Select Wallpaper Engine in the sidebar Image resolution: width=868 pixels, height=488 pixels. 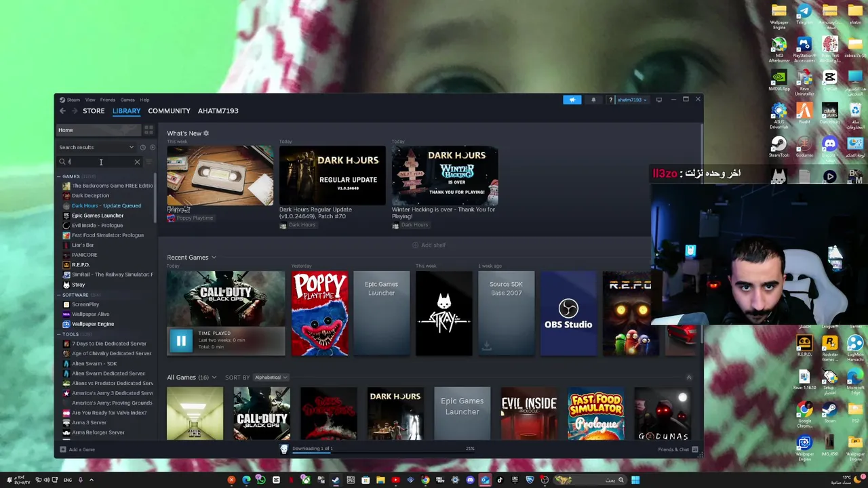pos(93,324)
